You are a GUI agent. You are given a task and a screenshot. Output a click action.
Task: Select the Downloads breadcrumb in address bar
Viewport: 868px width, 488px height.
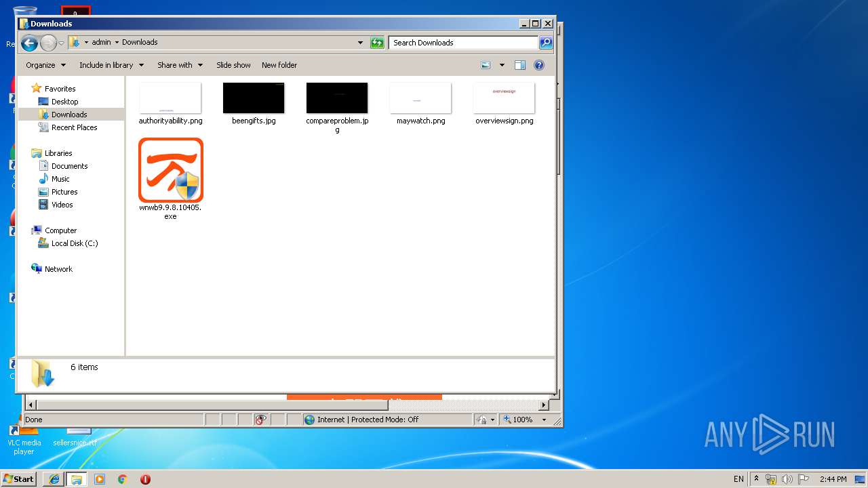click(140, 42)
